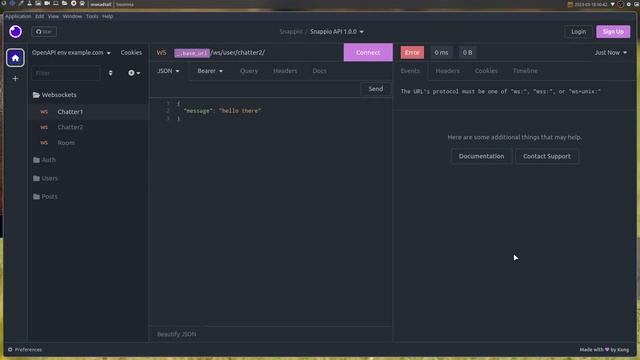Click the video camera icon in top panel
Image resolution: width=640 pixels, height=360 pixels.
[x=47, y=4]
